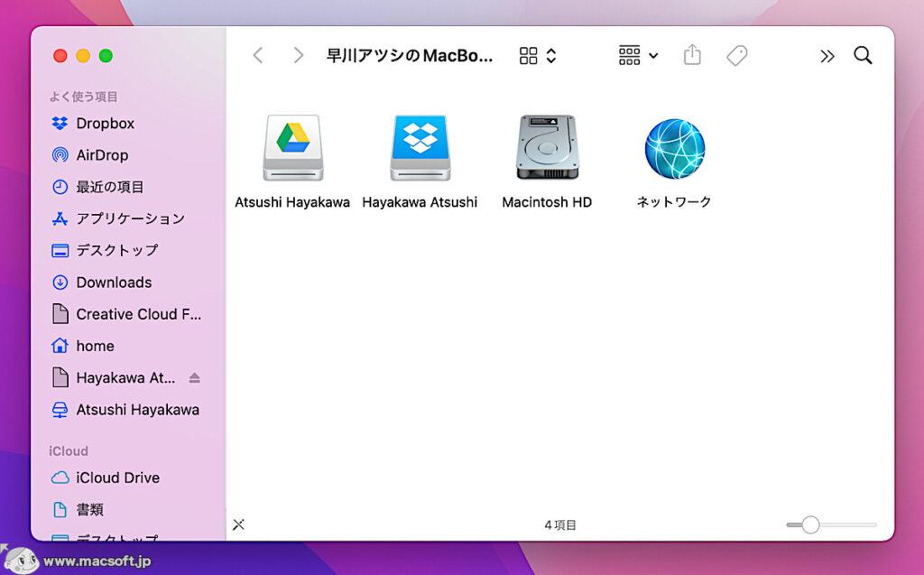
Task: Click the Hayakawa Atsushi label in the file area
Action: click(x=420, y=202)
